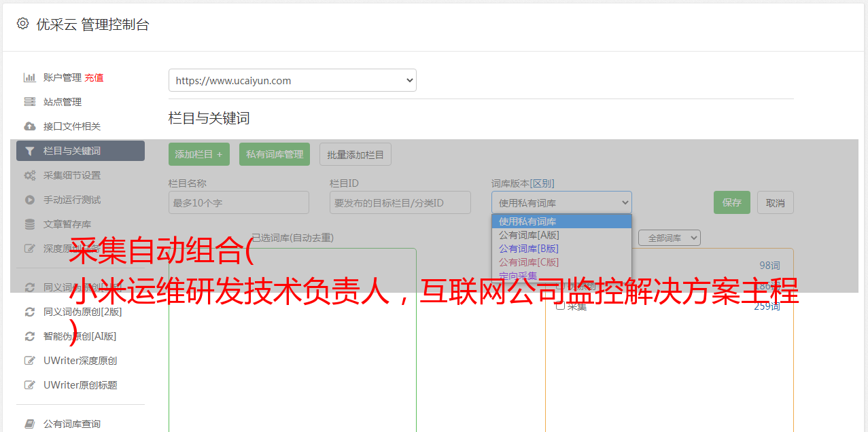Tick the 采集 keyword checkbox

(560, 306)
